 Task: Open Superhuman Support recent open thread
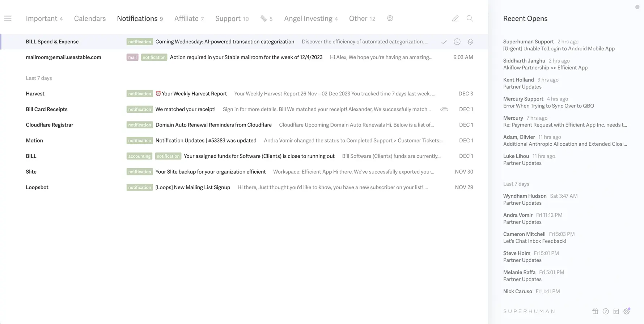point(559,45)
